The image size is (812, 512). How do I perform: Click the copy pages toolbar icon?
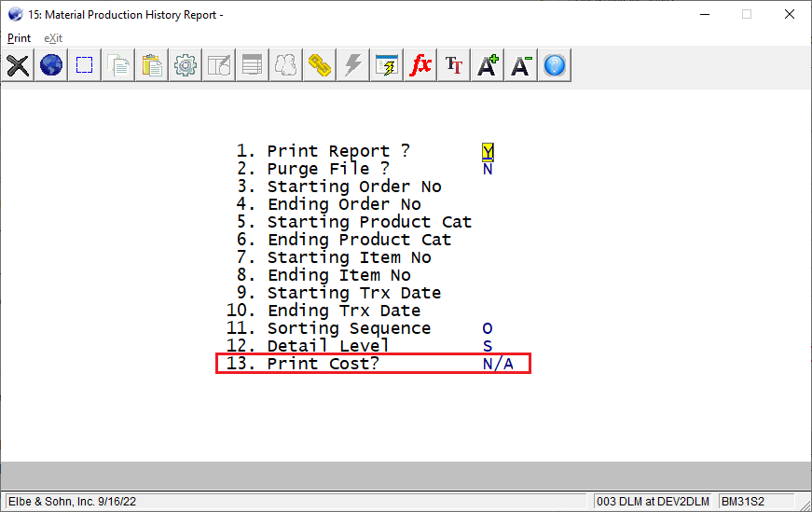click(118, 65)
